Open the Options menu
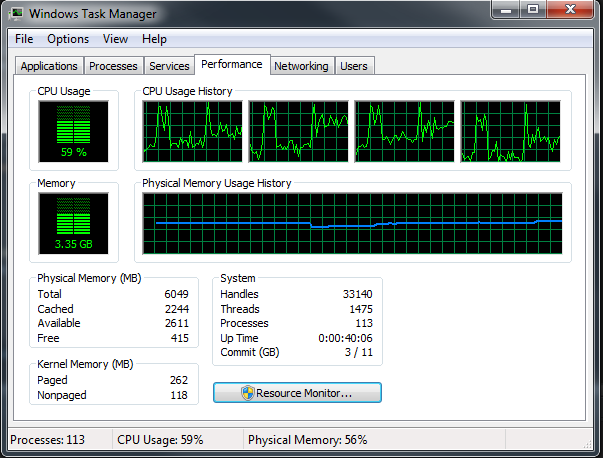 (68, 39)
